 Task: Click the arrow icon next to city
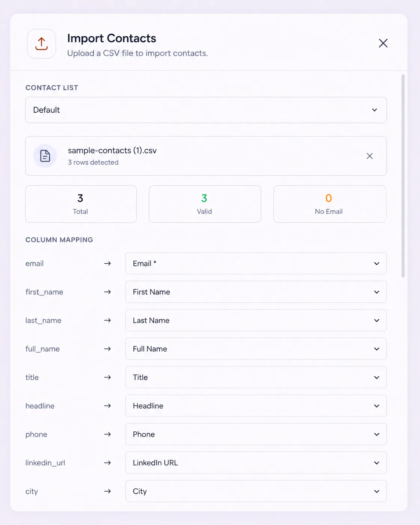[107, 491]
